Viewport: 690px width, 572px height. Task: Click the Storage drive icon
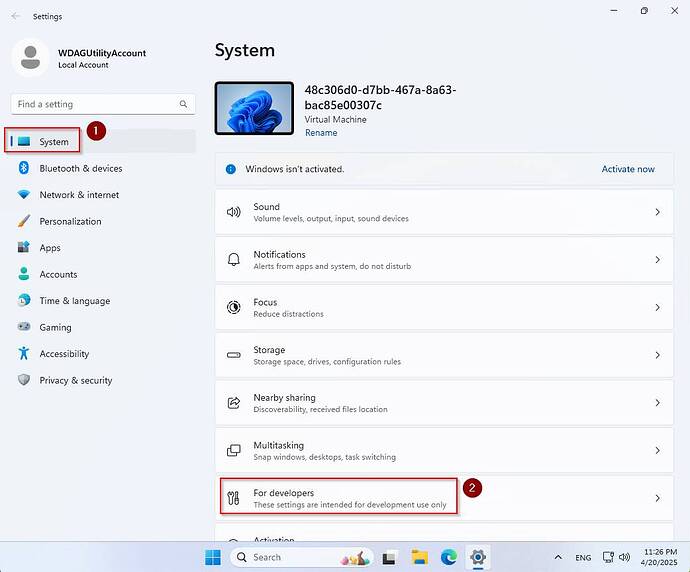click(234, 355)
